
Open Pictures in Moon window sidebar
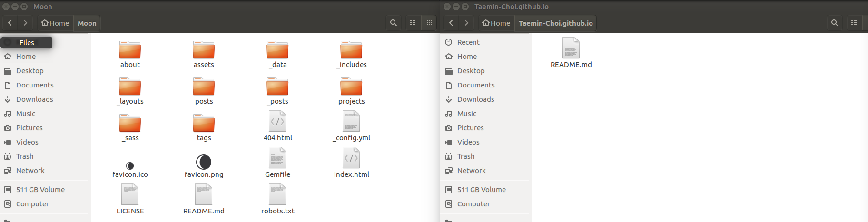point(44,128)
